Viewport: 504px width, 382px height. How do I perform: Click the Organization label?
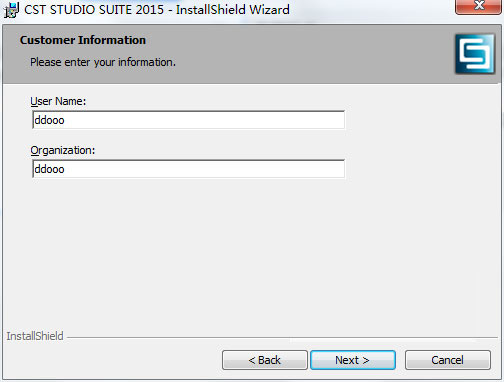click(63, 150)
